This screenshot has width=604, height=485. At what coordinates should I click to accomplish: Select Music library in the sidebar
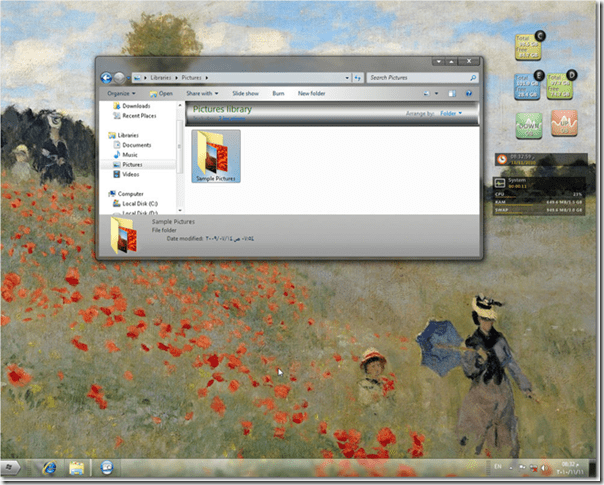131,155
